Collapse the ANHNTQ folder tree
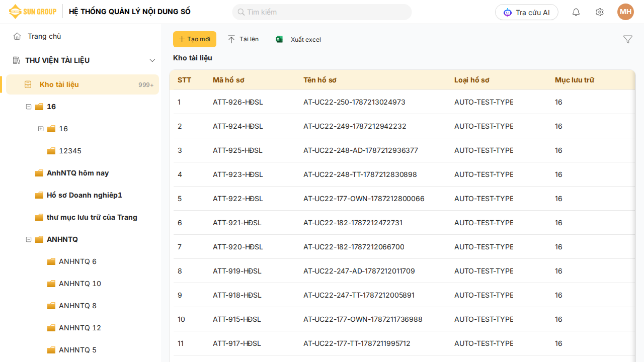 [x=29, y=239]
